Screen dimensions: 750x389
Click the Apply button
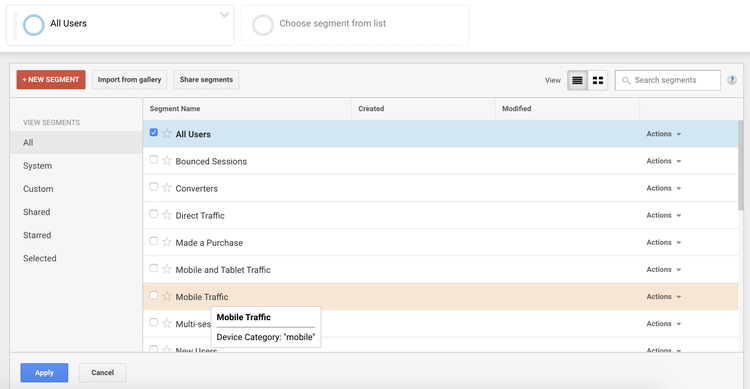pyautogui.click(x=44, y=373)
